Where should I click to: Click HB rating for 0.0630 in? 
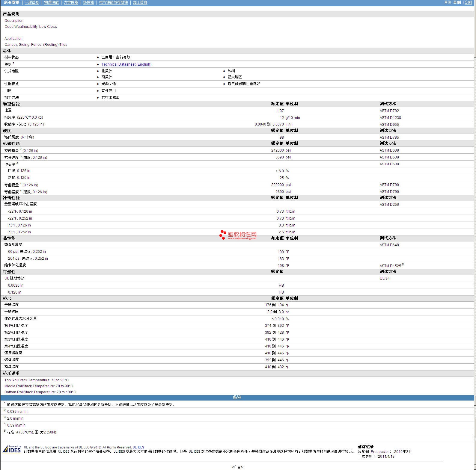281,285
